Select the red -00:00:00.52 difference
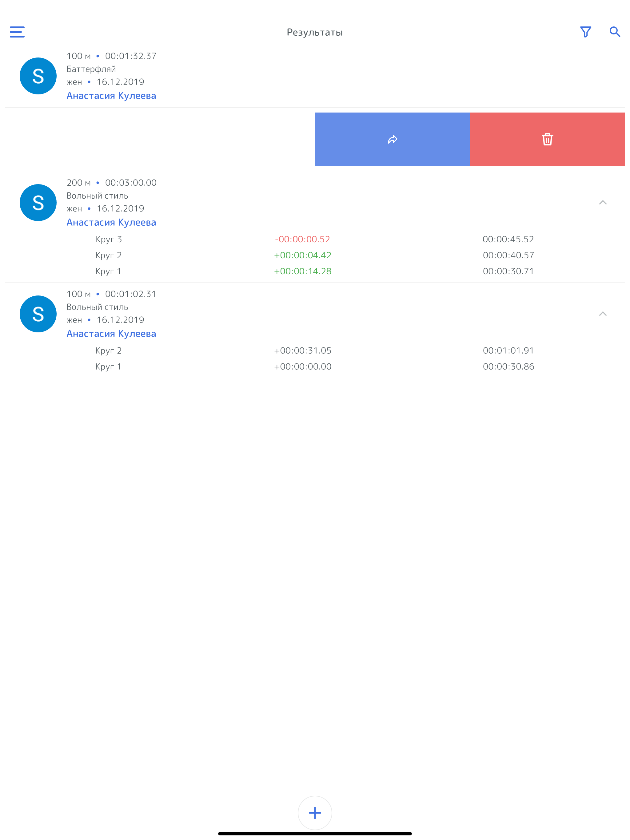Image resolution: width=630 pixels, height=840 pixels. coord(302,239)
